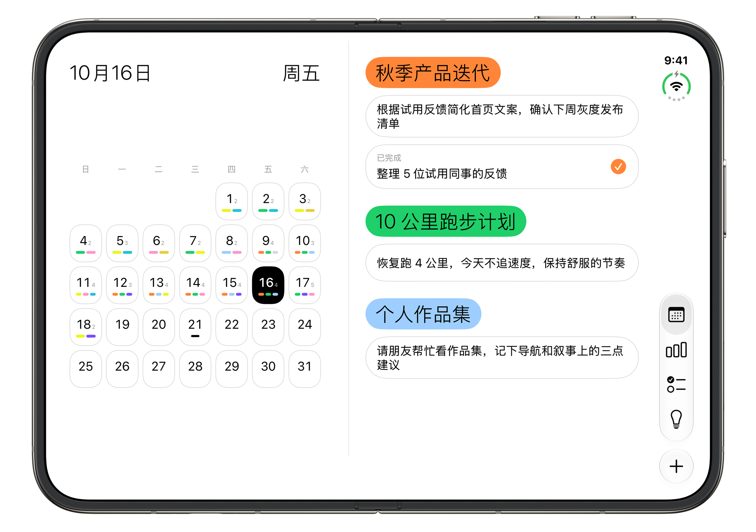
Task: Select October 3 in calendar
Action: coord(304,201)
